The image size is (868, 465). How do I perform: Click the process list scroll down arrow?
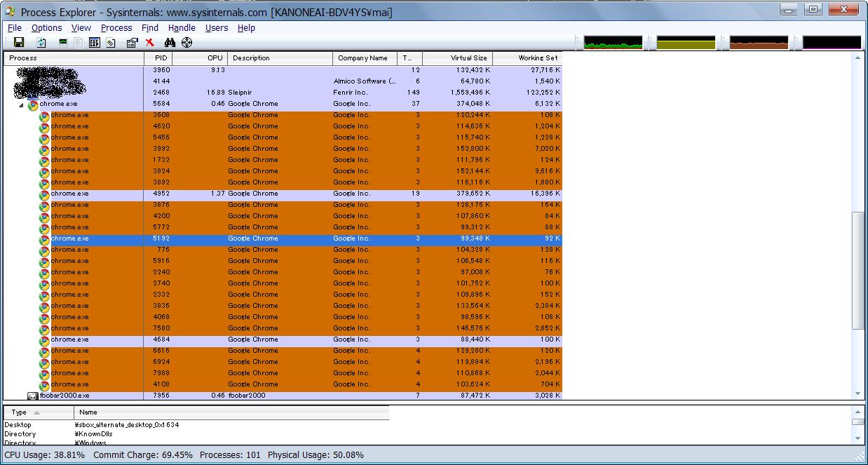point(858,394)
